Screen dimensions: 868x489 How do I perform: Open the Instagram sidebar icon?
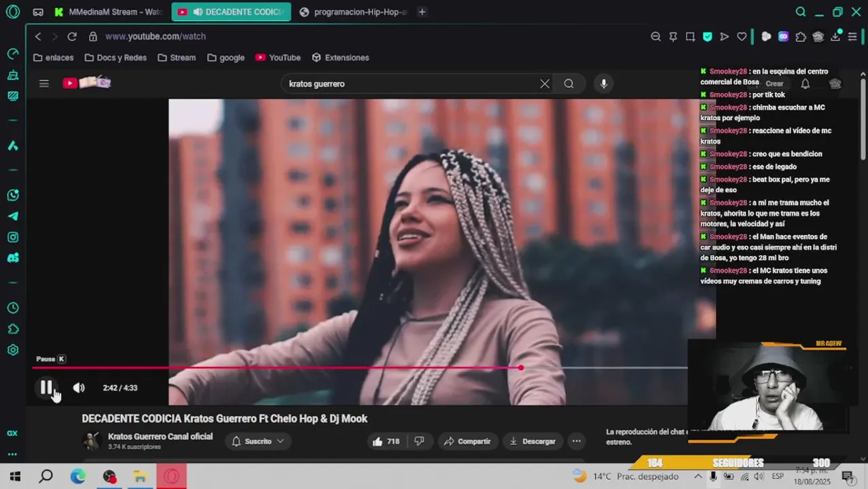tap(13, 237)
